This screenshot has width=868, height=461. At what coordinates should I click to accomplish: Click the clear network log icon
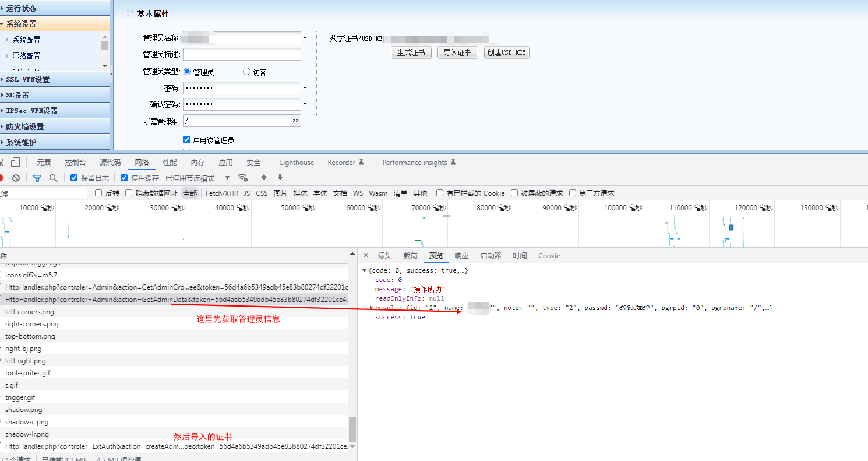click(16, 178)
